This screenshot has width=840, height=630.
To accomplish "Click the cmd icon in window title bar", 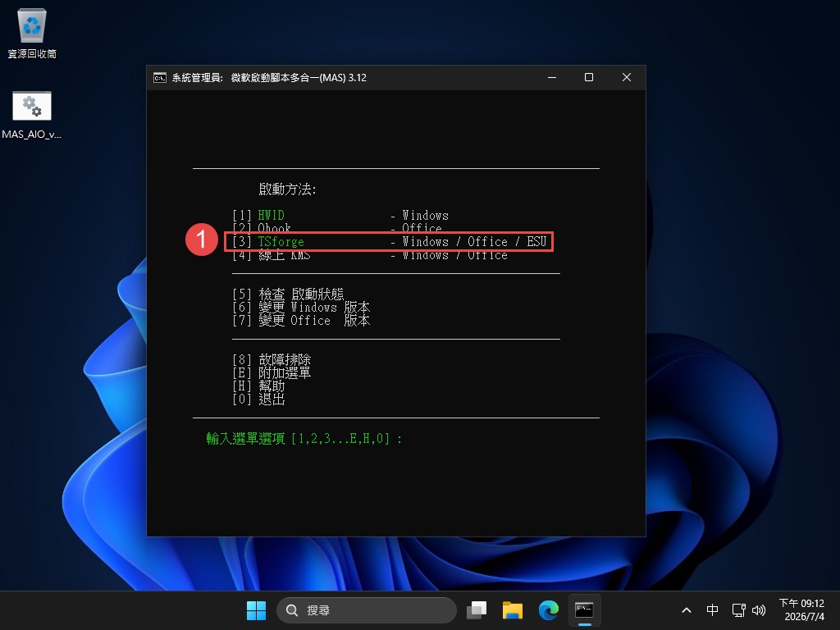I will point(160,78).
